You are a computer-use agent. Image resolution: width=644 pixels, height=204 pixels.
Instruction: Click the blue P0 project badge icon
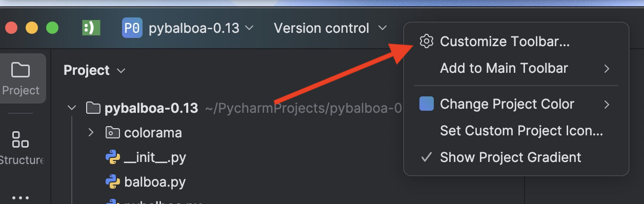(132, 28)
